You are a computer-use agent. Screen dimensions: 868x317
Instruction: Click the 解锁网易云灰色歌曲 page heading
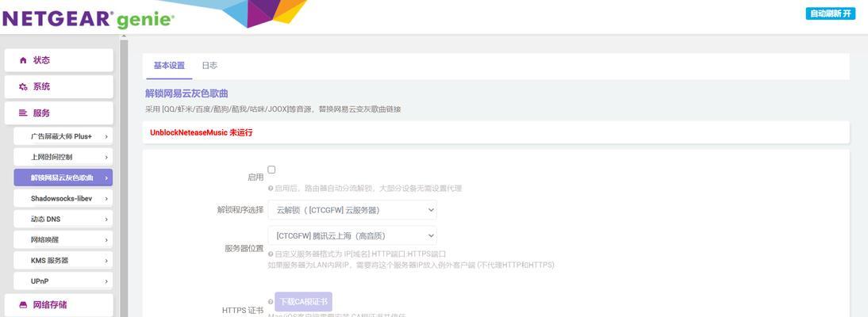coord(186,94)
